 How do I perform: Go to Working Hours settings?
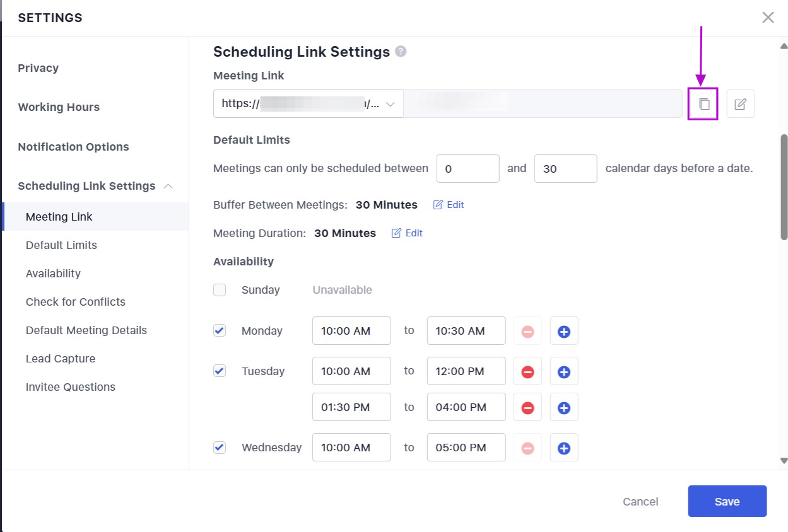click(x=59, y=107)
